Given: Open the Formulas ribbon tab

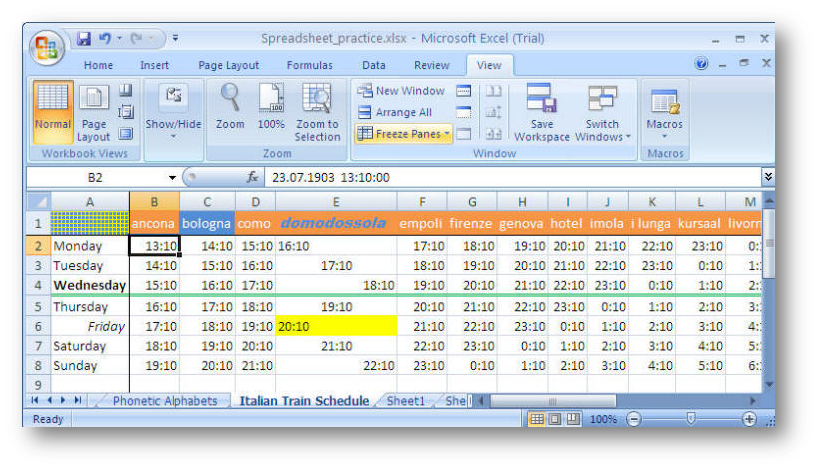Looking at the screenshot, I should point(309,65).
